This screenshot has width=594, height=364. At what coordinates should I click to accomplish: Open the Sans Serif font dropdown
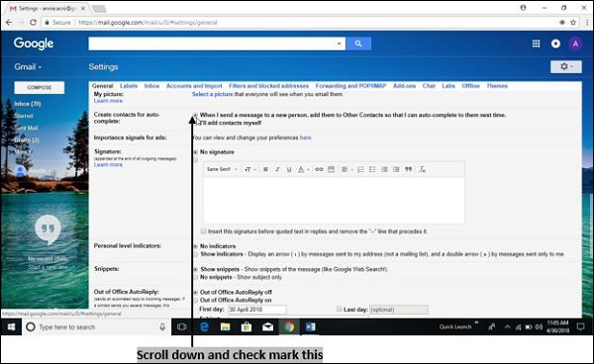tap(222, 169)
